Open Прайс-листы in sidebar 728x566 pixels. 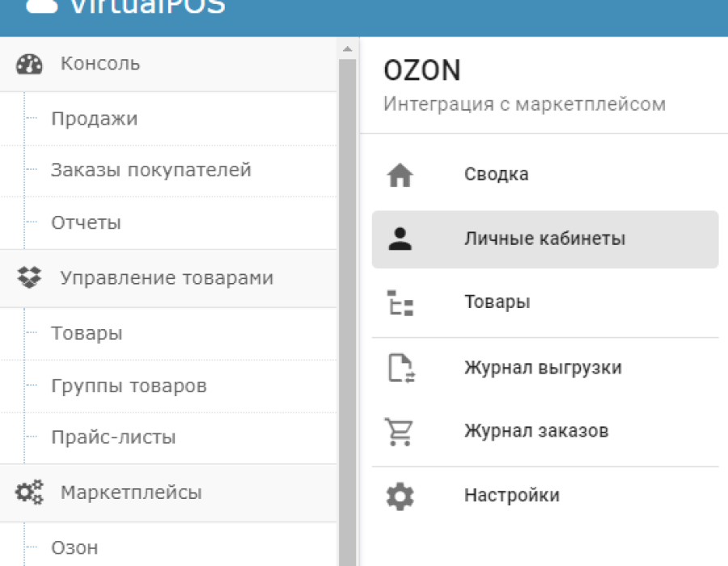(x=168, y=437)
